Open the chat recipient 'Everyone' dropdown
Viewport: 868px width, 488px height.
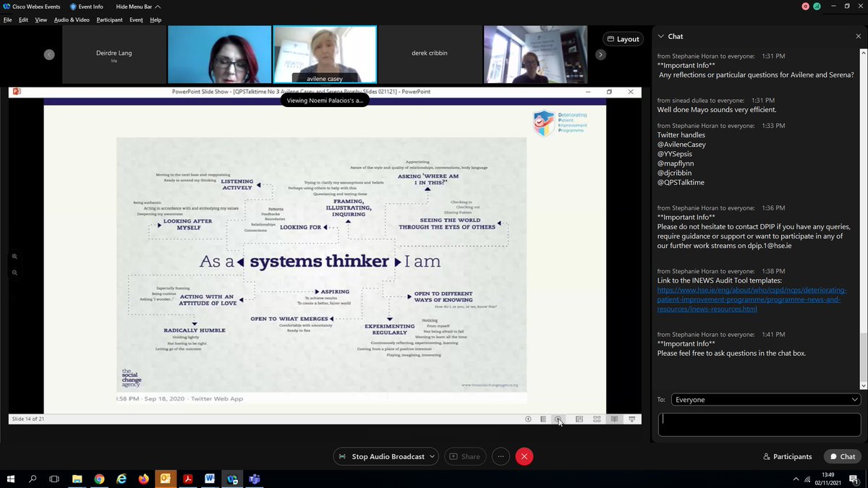766,399
